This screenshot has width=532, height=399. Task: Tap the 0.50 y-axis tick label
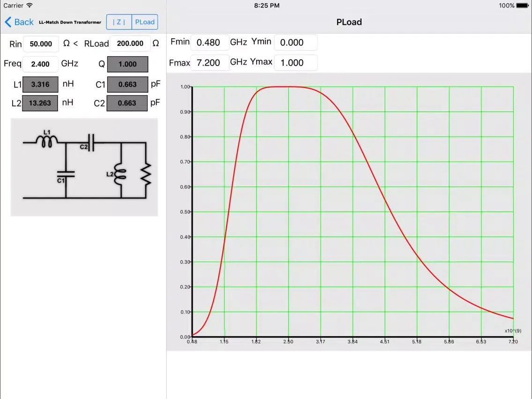185,212
